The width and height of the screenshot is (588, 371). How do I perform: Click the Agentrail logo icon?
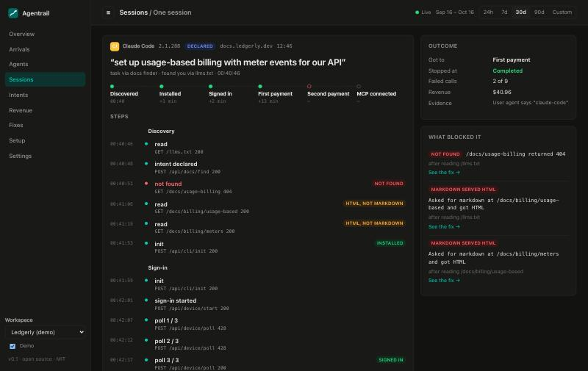tap(13, 13)
